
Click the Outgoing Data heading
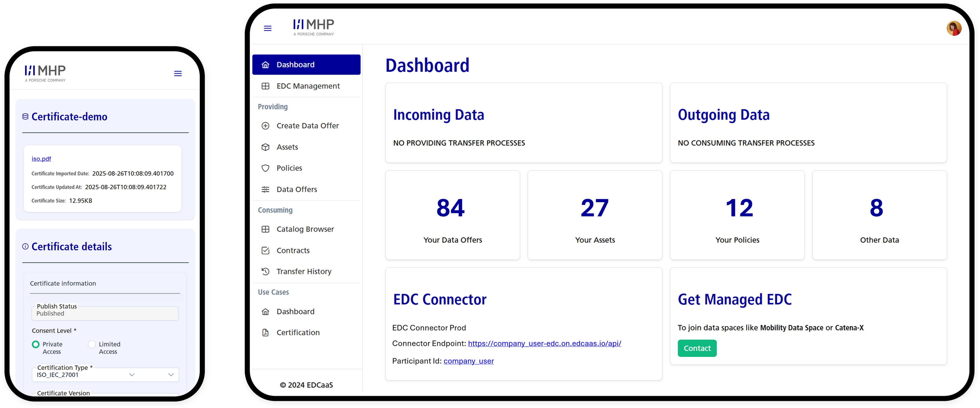723,115
